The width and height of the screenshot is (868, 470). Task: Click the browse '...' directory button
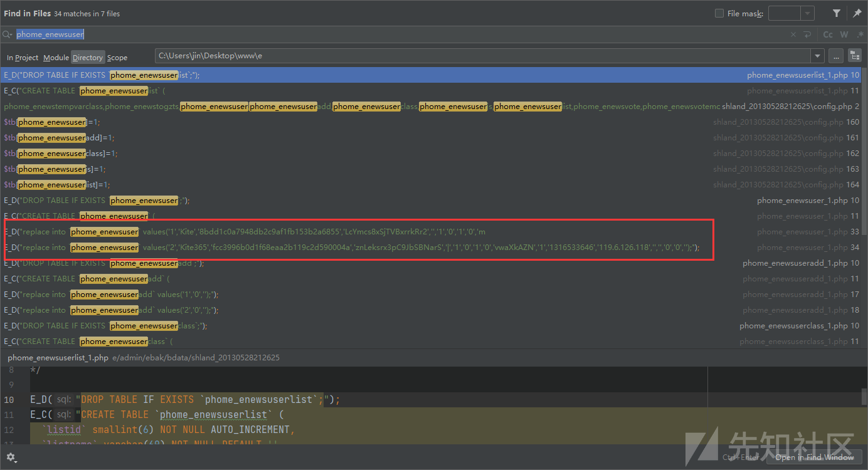pos(835,56)
